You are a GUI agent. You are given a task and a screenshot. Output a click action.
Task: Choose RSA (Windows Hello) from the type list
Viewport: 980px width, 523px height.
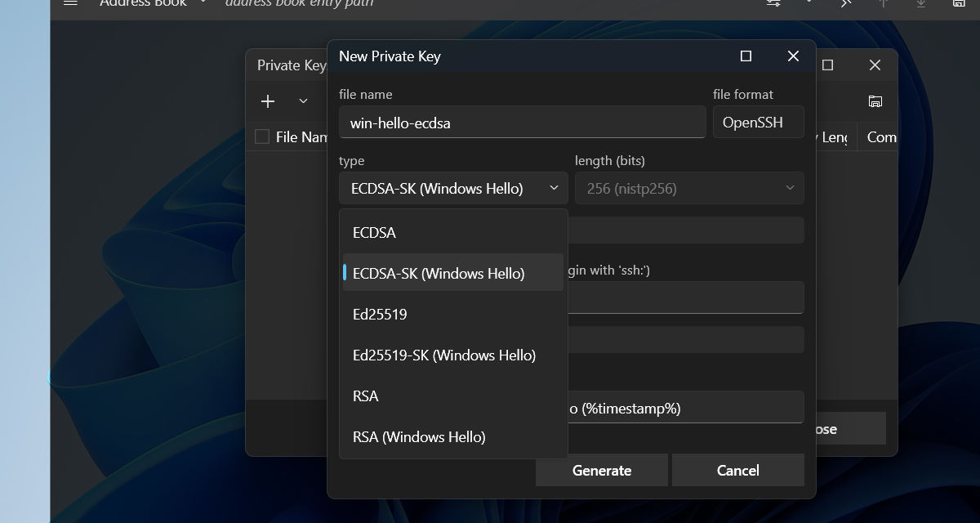(453, 436)
